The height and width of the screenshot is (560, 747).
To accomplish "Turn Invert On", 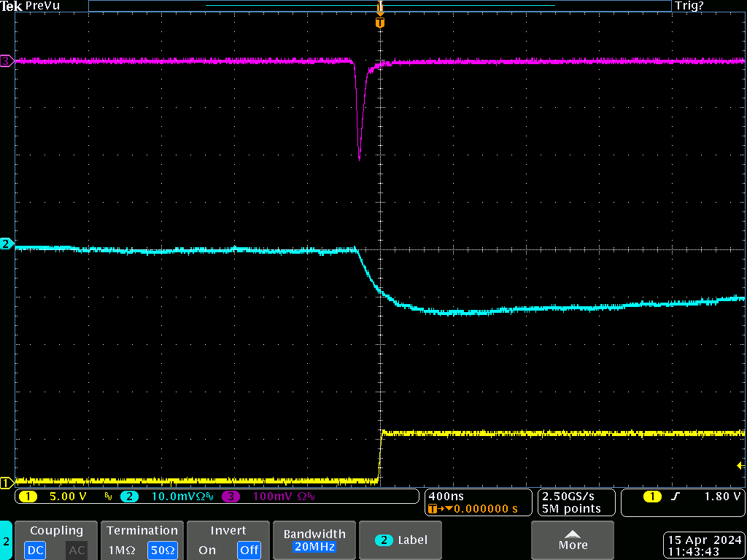I will click(x=207, y=550).
